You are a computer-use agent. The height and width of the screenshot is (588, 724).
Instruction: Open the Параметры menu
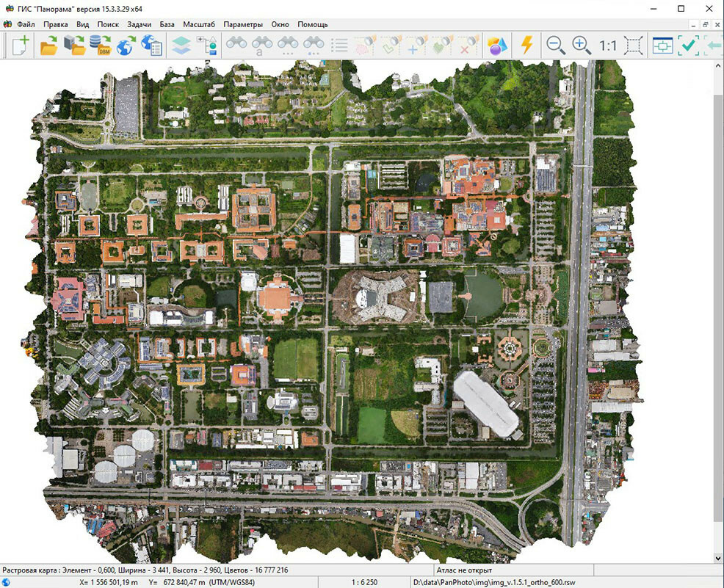[242, 24]
